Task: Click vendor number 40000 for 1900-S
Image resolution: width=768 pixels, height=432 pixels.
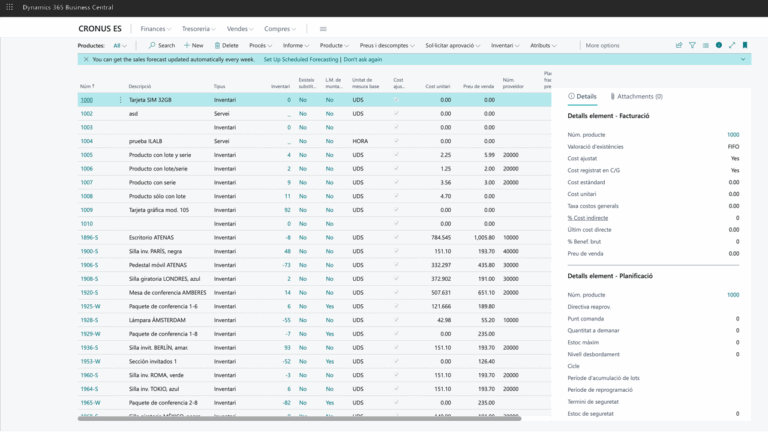Action: click(x=511, y=251)
